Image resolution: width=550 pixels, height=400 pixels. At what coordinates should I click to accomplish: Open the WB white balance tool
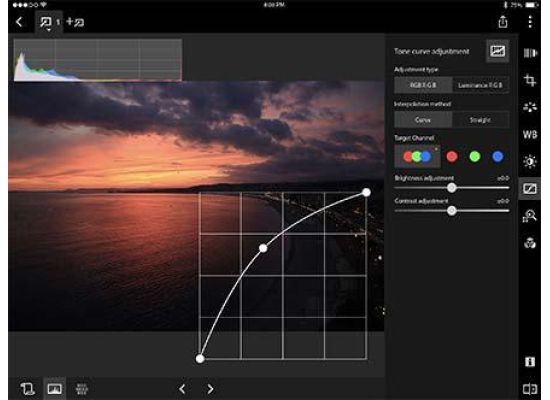530,134
